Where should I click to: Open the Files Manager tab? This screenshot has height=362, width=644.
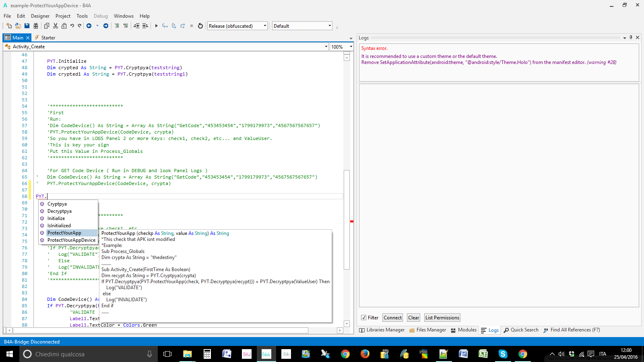[x=428, y=330]
